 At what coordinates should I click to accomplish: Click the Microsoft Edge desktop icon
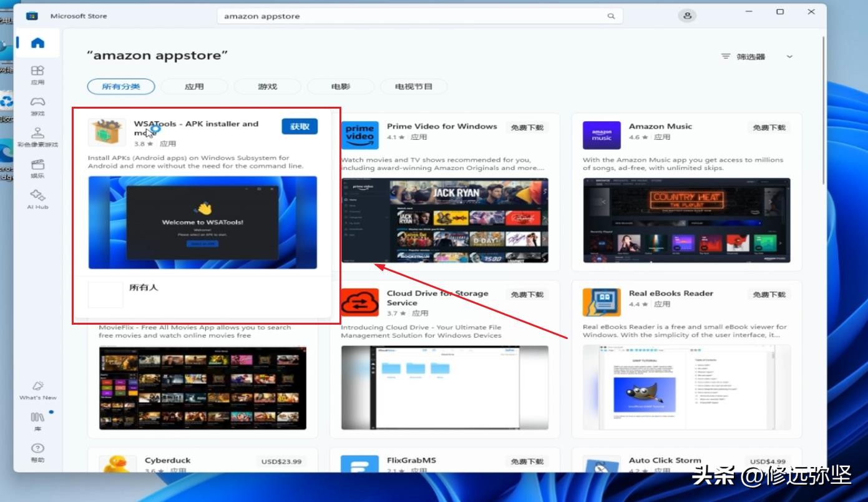click(x=6, y=159)
